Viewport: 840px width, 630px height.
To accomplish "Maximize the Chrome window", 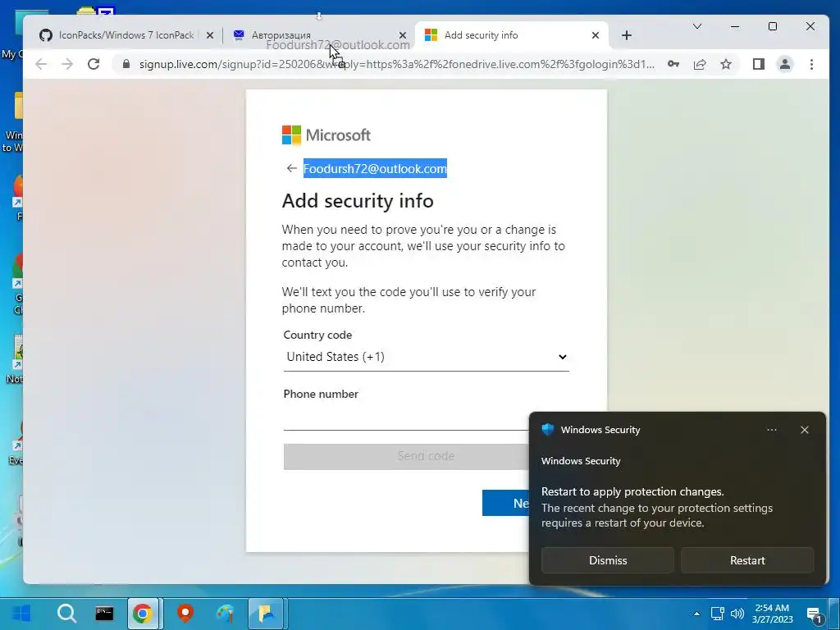I will coord(773,26).
